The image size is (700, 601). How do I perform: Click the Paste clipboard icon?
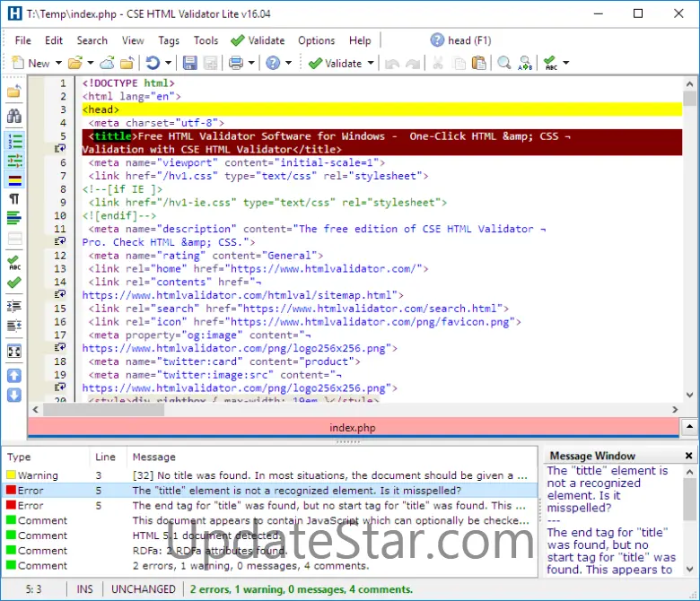(479, 63)
